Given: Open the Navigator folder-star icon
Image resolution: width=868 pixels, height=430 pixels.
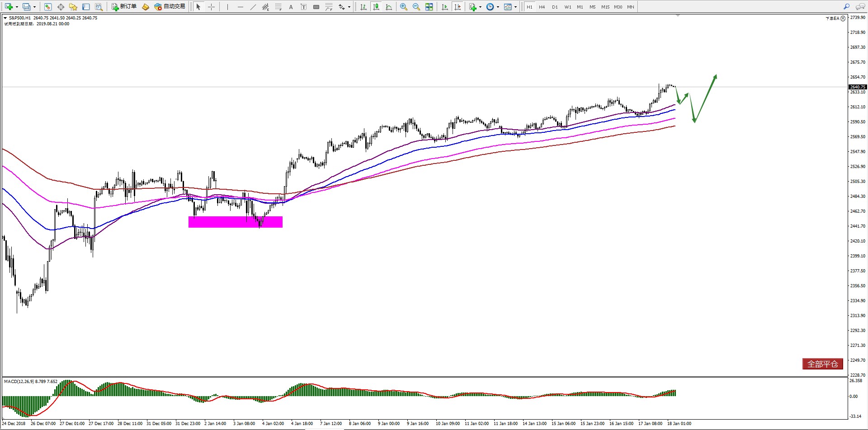Looking at the screenshot, I should coord(73,7).
